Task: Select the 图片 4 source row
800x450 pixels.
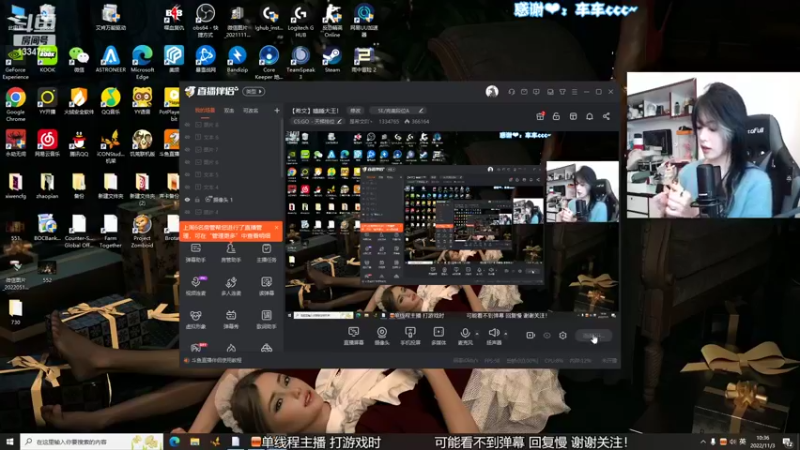Action: click(x=231, y=212)
